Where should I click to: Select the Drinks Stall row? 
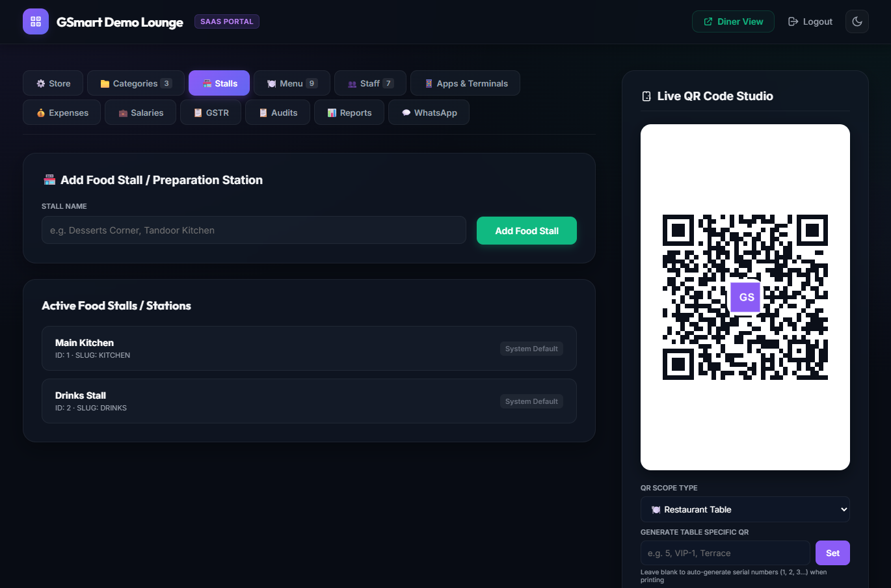coord(309,401)
